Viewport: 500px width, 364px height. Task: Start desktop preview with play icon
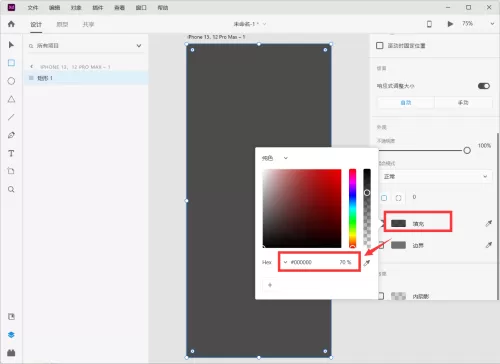coord(450,24)
